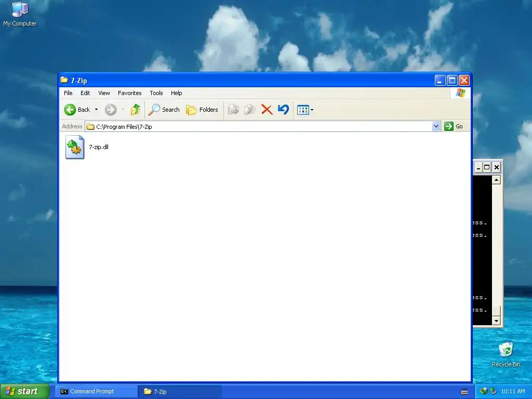
Task: Click the Copy To toolbar icon
Action: [250, 110]
